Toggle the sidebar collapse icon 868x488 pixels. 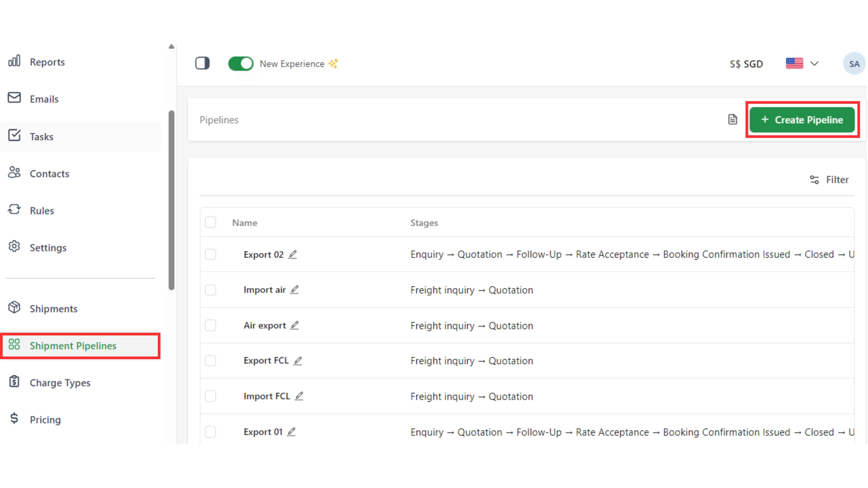(202, 63)
